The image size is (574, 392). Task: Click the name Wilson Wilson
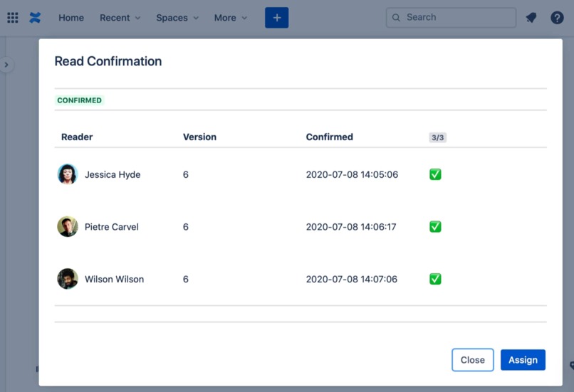click(x=114, y=279)
